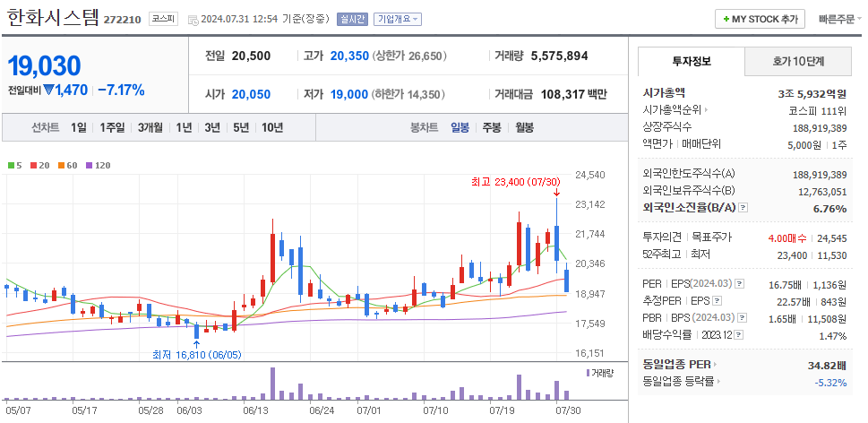Viewport: 868px width, 423px height.
Task: Click the help icon beside 배당수익률 2023.12
Action: [x=738, y=335]
